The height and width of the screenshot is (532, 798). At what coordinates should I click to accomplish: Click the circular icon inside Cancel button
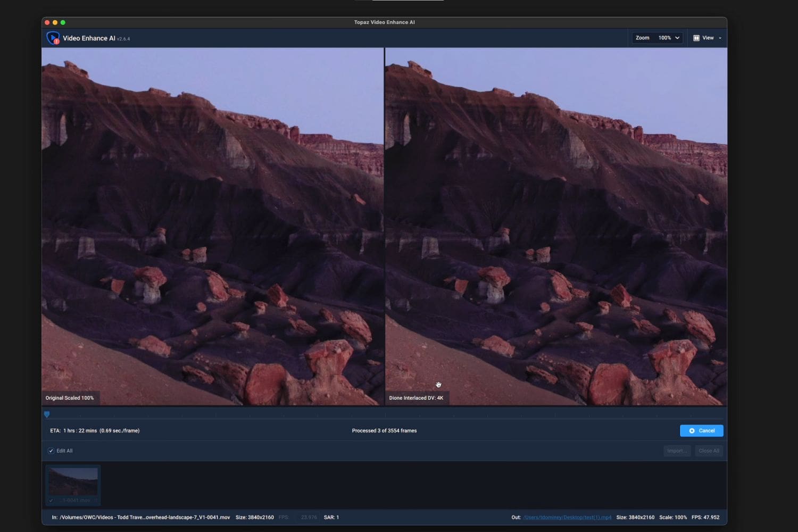pyautogui.click(x=692, y=431)
